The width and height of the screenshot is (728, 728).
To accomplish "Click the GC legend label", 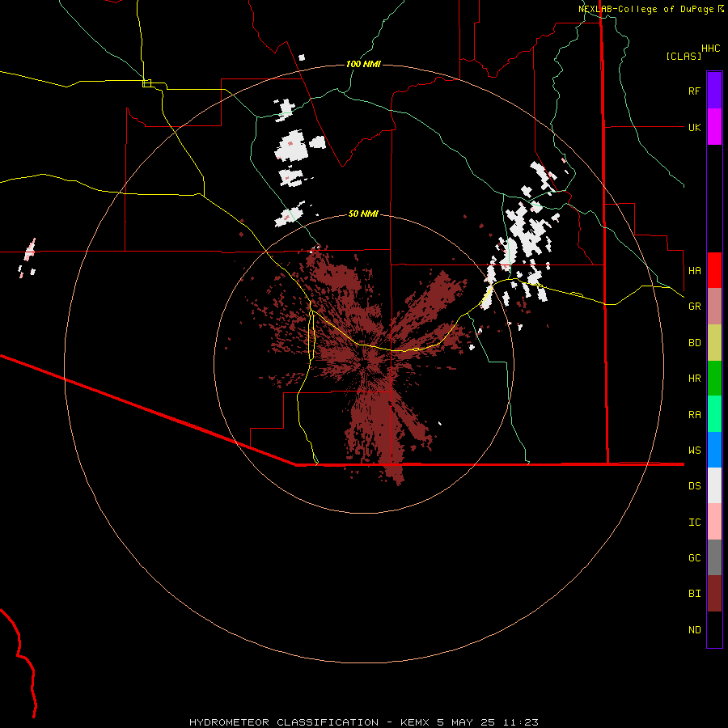I will pos(694,558).
